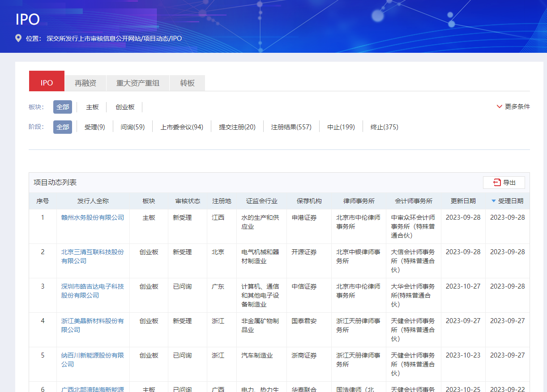Filter stage by 问询(59)
Screen dimensions: 547x392
point(132,127)
